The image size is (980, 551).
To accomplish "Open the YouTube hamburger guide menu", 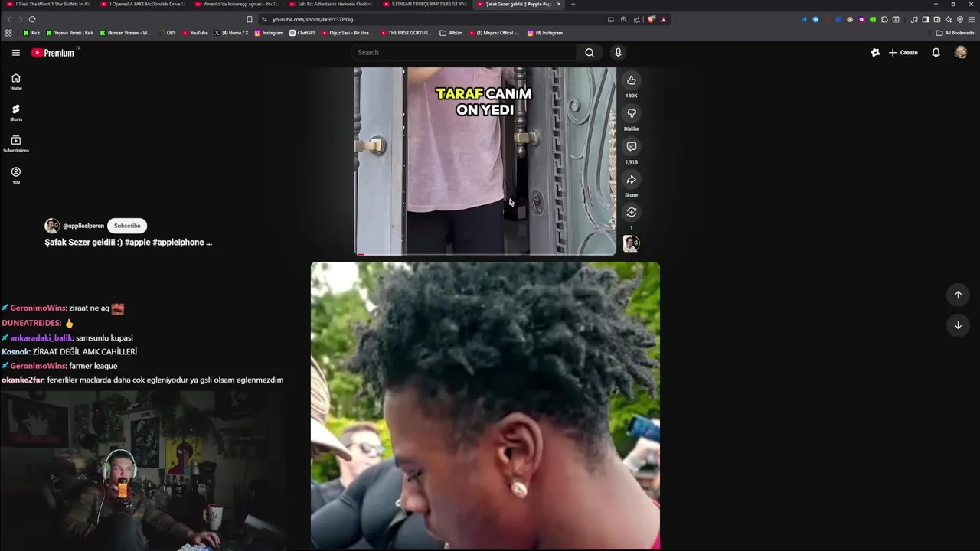I will [x=15, y=53].
